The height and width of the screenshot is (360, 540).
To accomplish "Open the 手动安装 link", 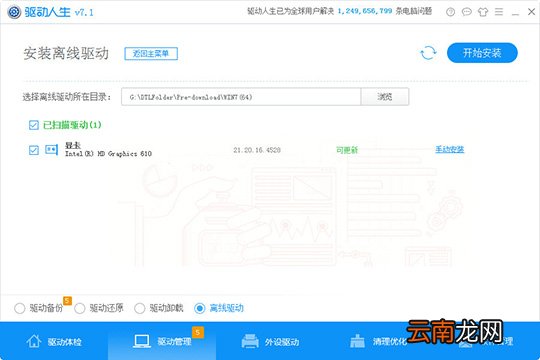I will coord(449,150).
